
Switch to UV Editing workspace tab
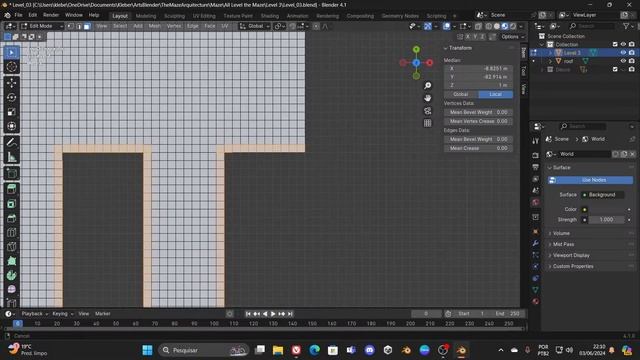click(x=204, y=16)
